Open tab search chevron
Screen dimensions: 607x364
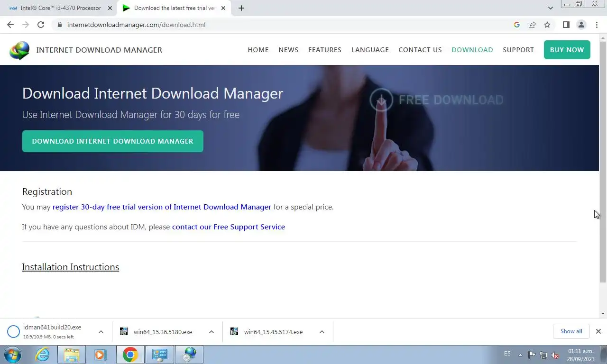point(550,8)
